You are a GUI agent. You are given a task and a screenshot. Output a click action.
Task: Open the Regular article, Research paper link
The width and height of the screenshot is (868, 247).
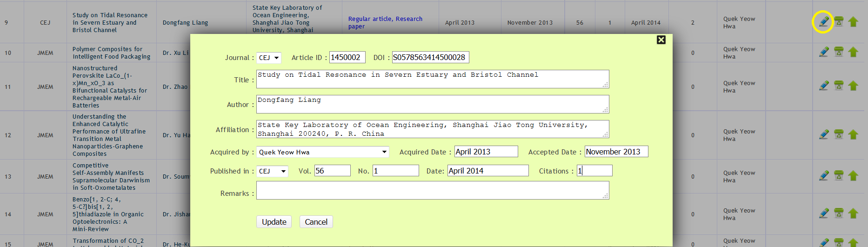[385, 22]
